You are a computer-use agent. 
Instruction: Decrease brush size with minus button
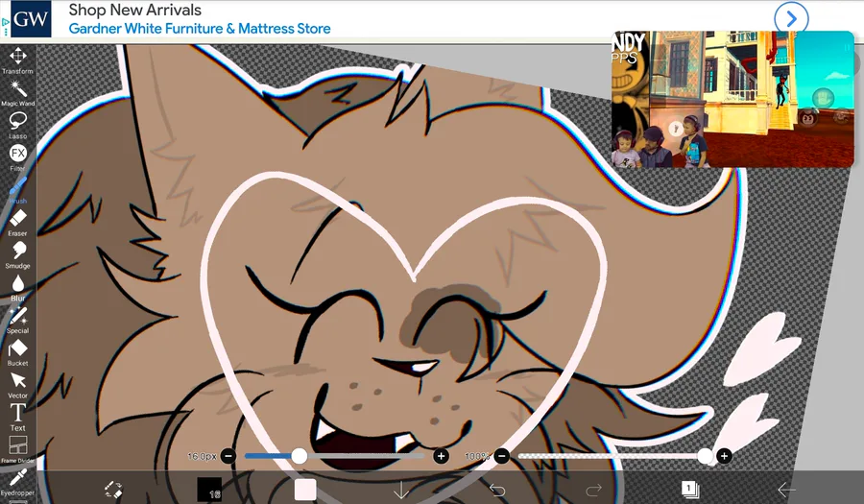[228, 456]
